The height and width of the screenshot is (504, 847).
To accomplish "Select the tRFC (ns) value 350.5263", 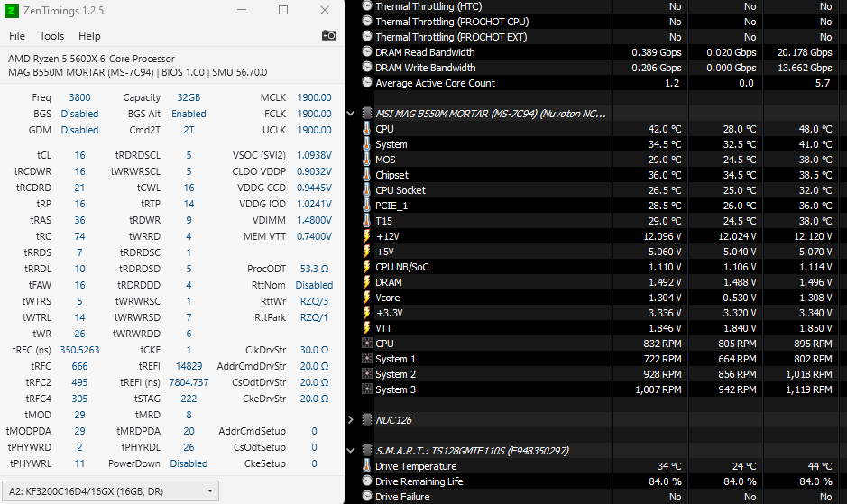I will point(79,350).
